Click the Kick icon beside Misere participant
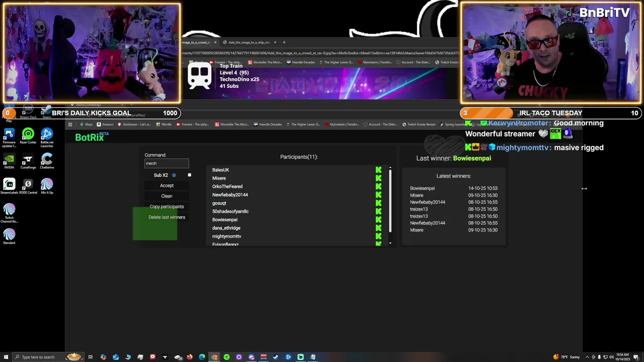Screen dimensions: 644x362 [x=378, y=178]
